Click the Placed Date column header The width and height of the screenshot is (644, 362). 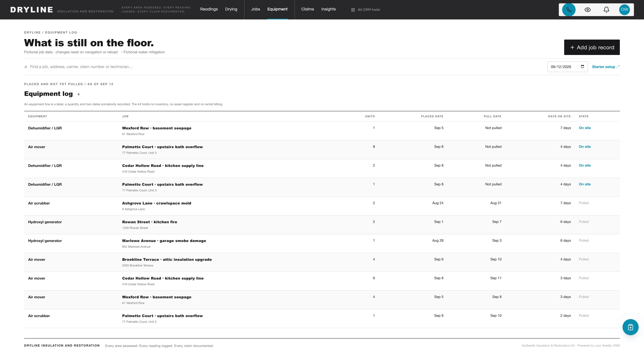point(432,116)
